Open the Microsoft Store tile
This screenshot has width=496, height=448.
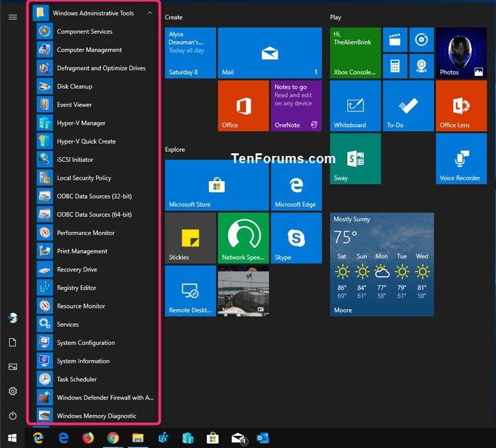(217, 185)
